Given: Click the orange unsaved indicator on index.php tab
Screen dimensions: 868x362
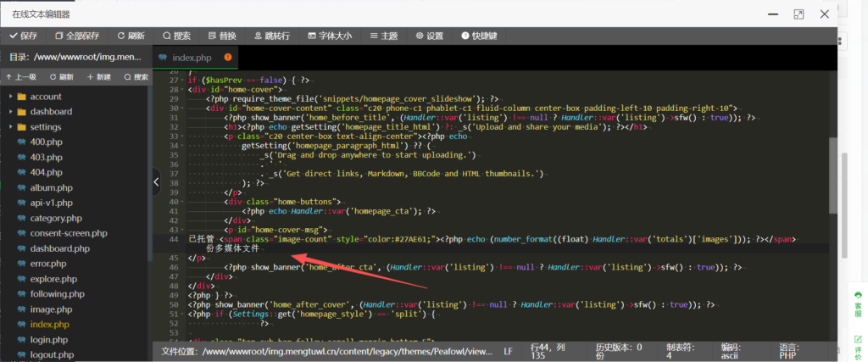Looking at the screenshot, I should coord(227,57).
